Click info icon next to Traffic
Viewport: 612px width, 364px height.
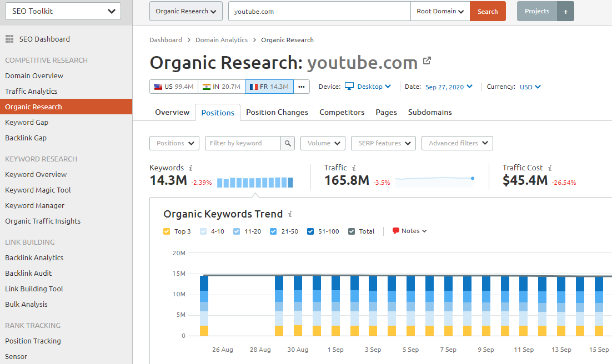pos(354,168)
